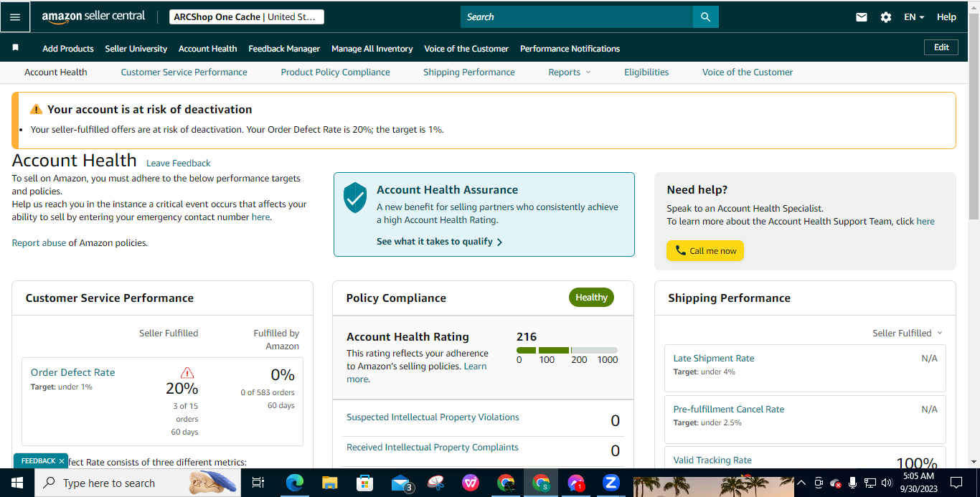Open the Eligibilities tab
Viewport: 980px width, 497px height.
coord(646,72)
